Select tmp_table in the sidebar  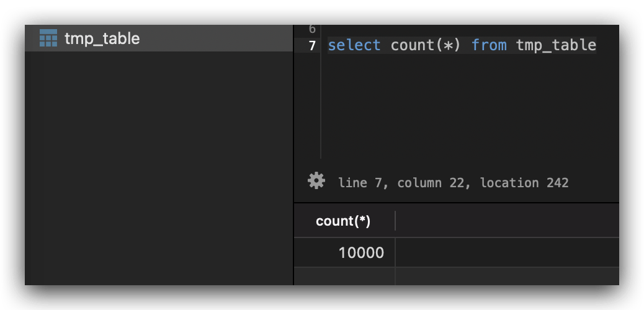pyautogui.click(x=102, y=38)
